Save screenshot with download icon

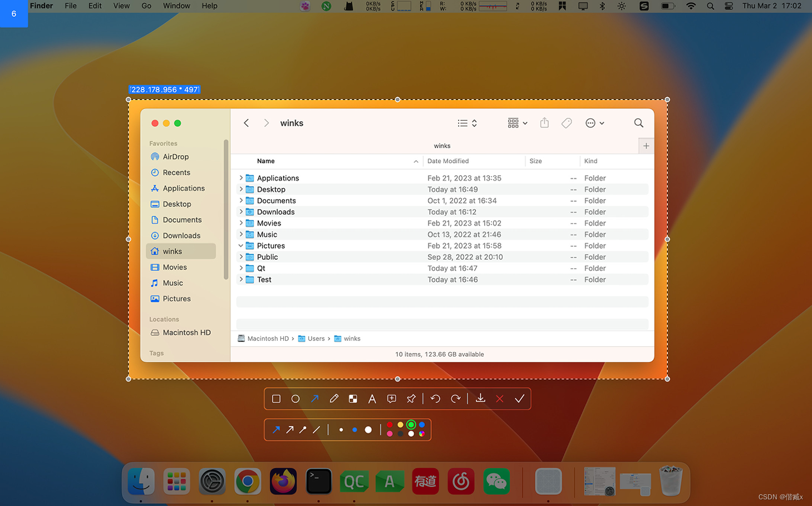(x=480, y=399)
